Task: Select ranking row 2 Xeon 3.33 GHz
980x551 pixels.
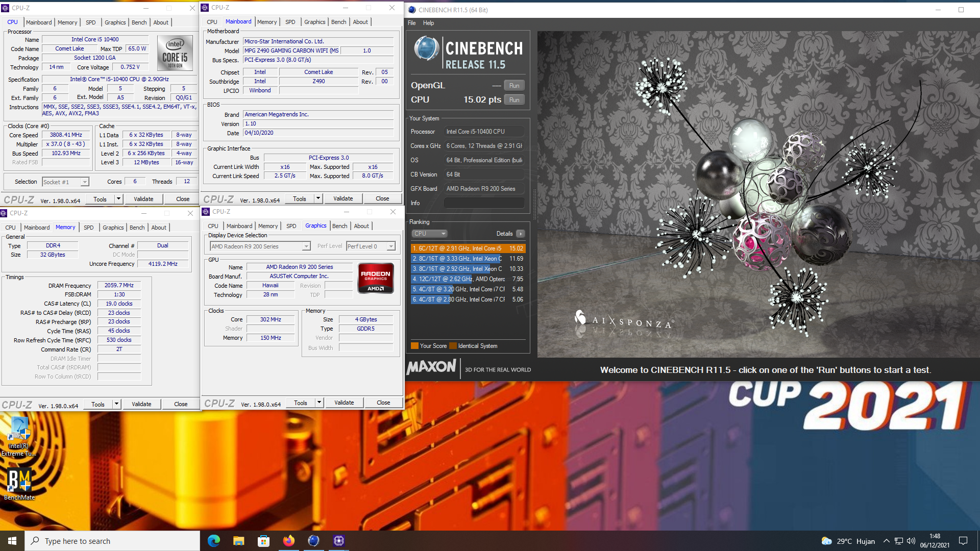Action: 468,259
